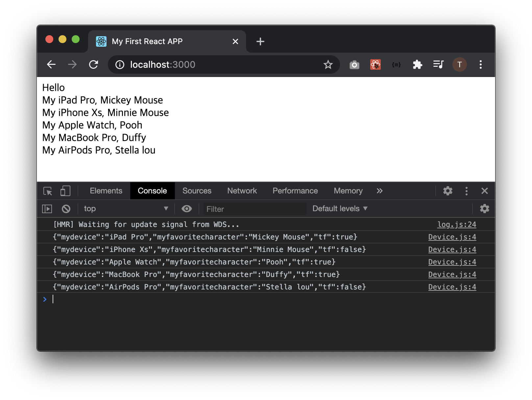Close the My First React APP tab
Viewport: 532px width, 400px height.
[x=235, y=41]
